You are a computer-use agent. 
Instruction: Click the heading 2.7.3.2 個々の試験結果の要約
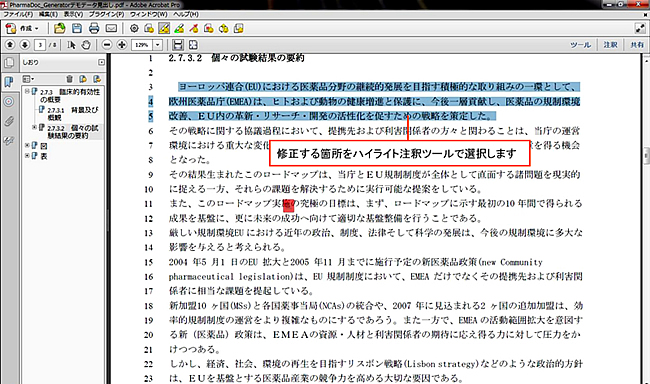point(236,58)
